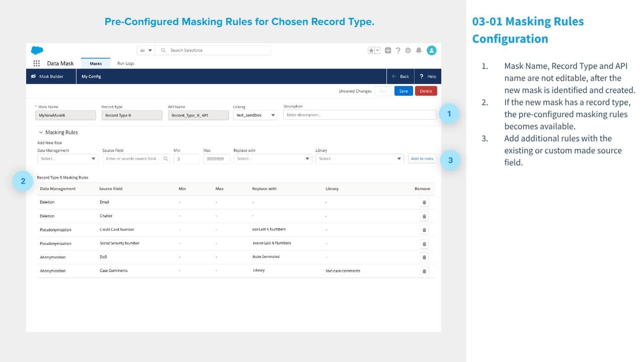Remove the DoB masking rule
Screen dimensions: 644x362
coord(424,257)
